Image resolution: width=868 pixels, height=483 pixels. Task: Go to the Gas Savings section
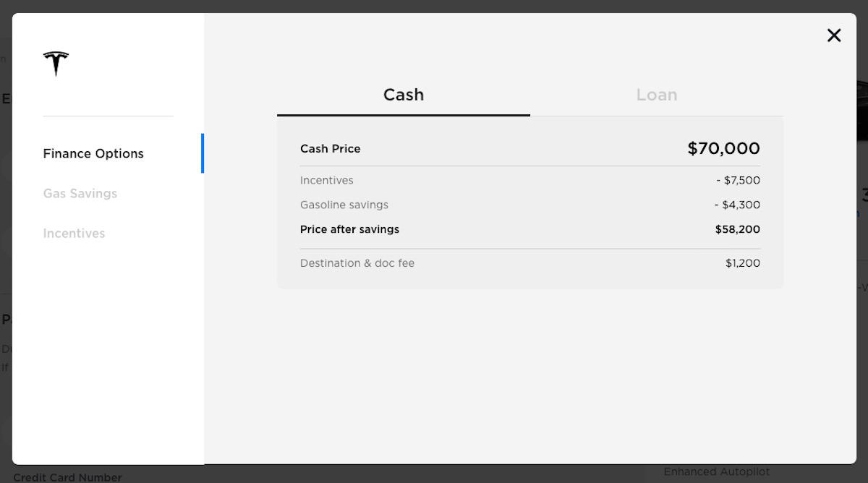[80, 193]
